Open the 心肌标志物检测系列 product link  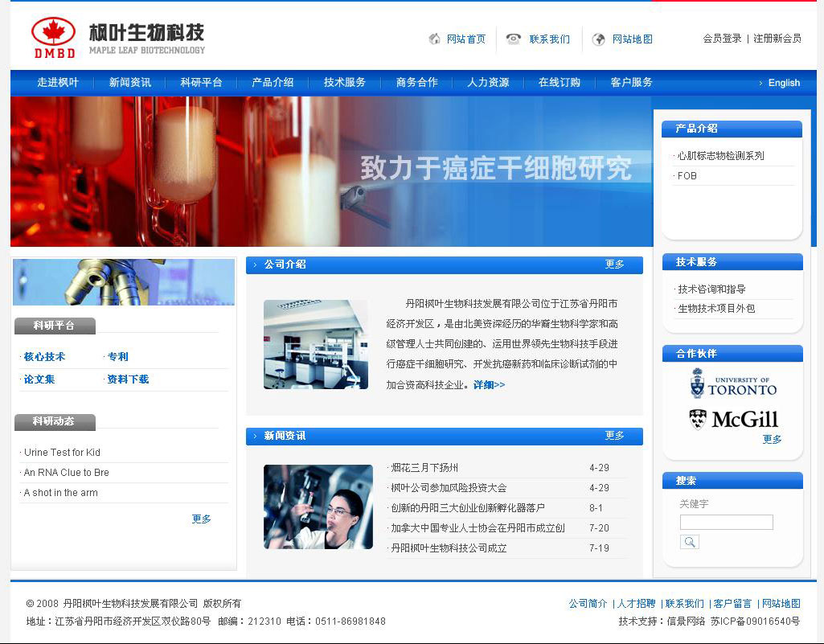pyautogui.click(x=721, y=156)
